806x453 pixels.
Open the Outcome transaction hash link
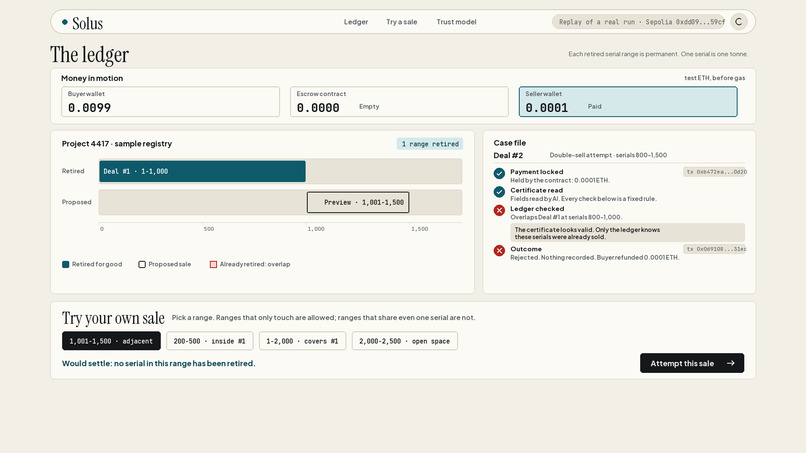715,249
